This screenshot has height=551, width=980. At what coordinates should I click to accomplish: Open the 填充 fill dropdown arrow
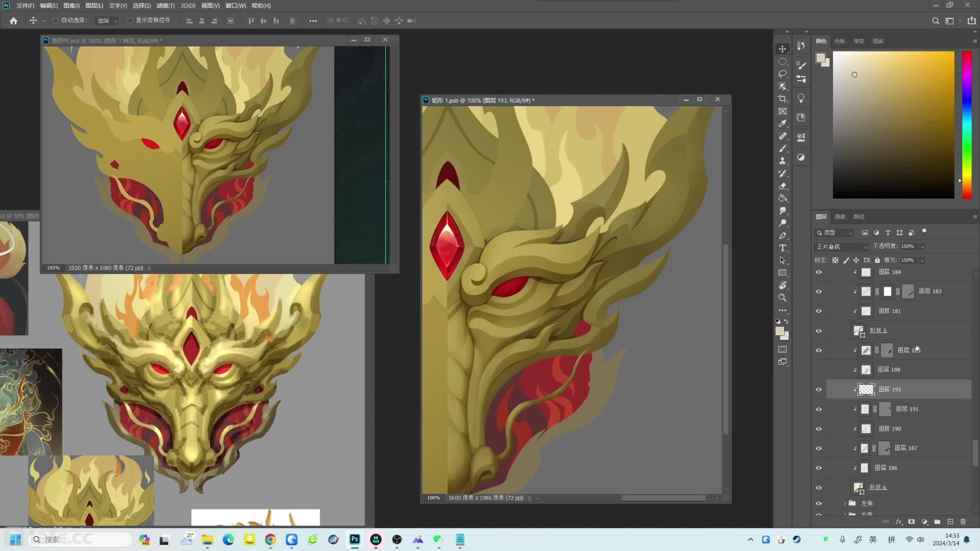coord(922,260)
